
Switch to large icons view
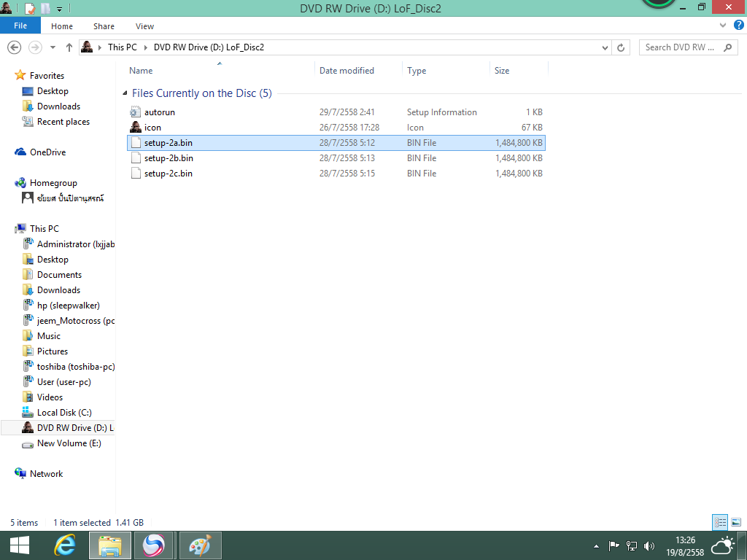(736, 522)
